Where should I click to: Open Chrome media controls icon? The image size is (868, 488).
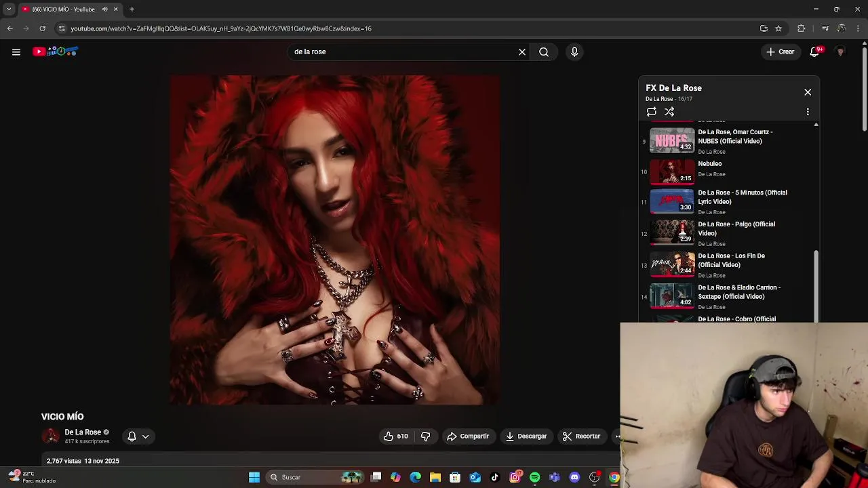point(825,28)
